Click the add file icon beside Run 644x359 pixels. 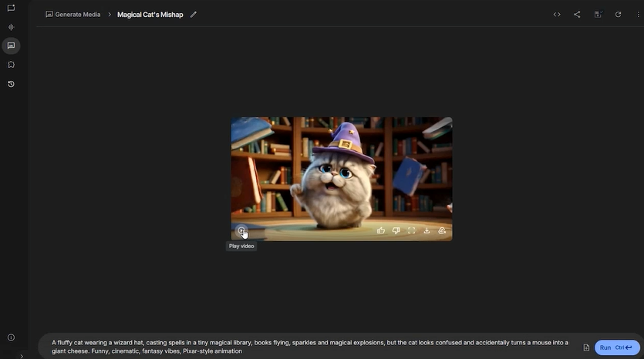pyautogui.click(x=586, y=347)
